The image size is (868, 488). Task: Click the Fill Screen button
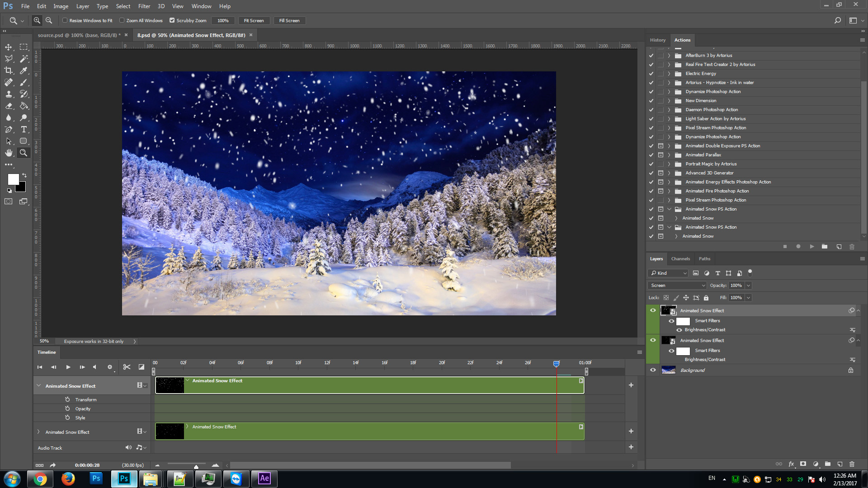click(289, 20)
